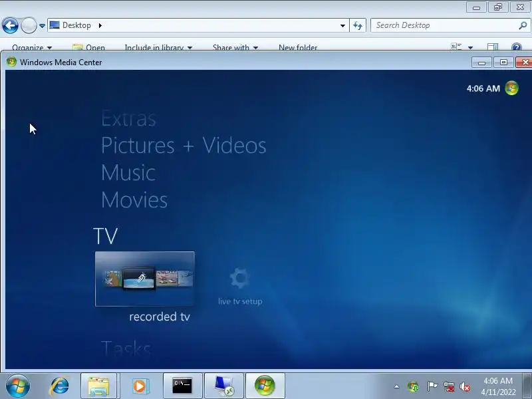
Task: Refresh the Explorer Desktop location
Action: click(x=358, y=25)
